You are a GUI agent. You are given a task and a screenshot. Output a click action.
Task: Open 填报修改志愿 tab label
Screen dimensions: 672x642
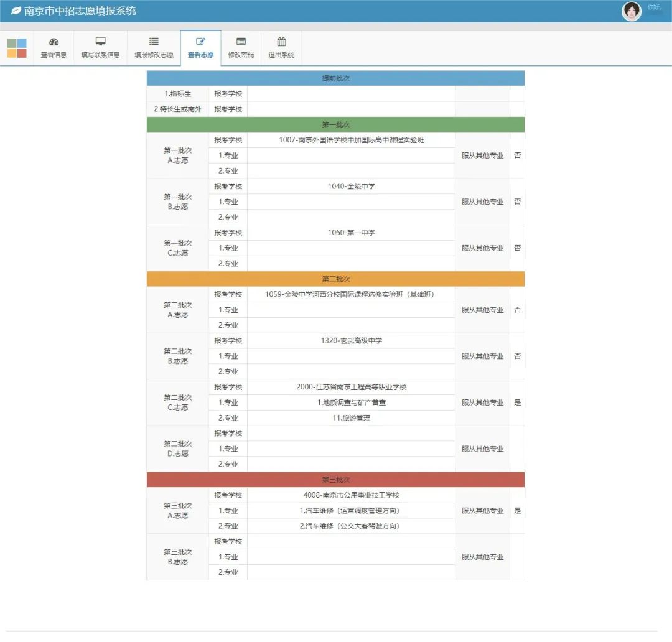point(154,55)
